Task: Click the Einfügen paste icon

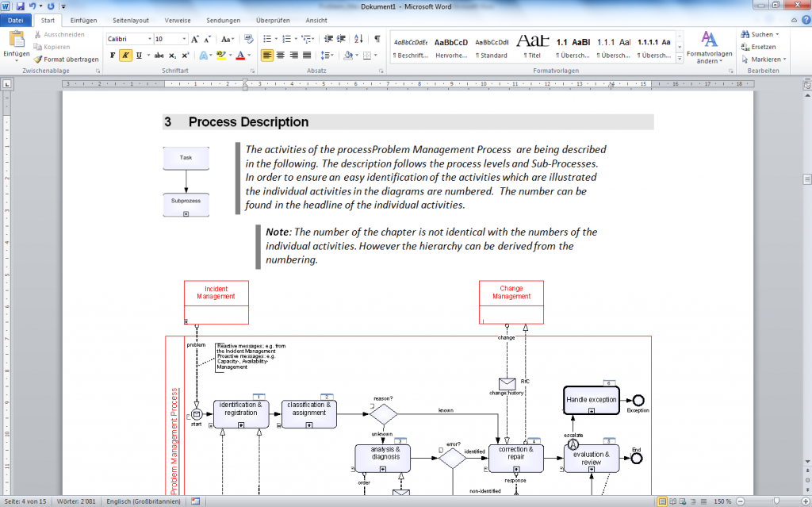Action: pos(17,40)
